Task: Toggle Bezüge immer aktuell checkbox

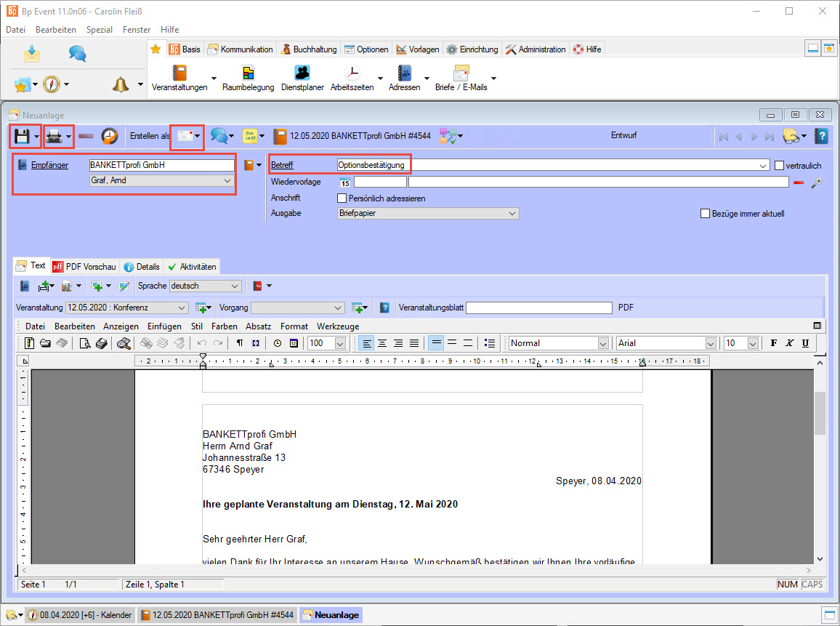Action: pos(705,214)
